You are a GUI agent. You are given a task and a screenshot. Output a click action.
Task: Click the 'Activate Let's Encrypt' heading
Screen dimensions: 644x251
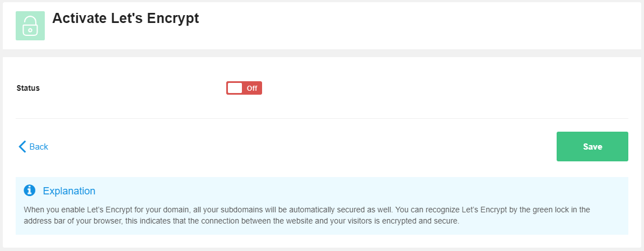click(125, 18)
